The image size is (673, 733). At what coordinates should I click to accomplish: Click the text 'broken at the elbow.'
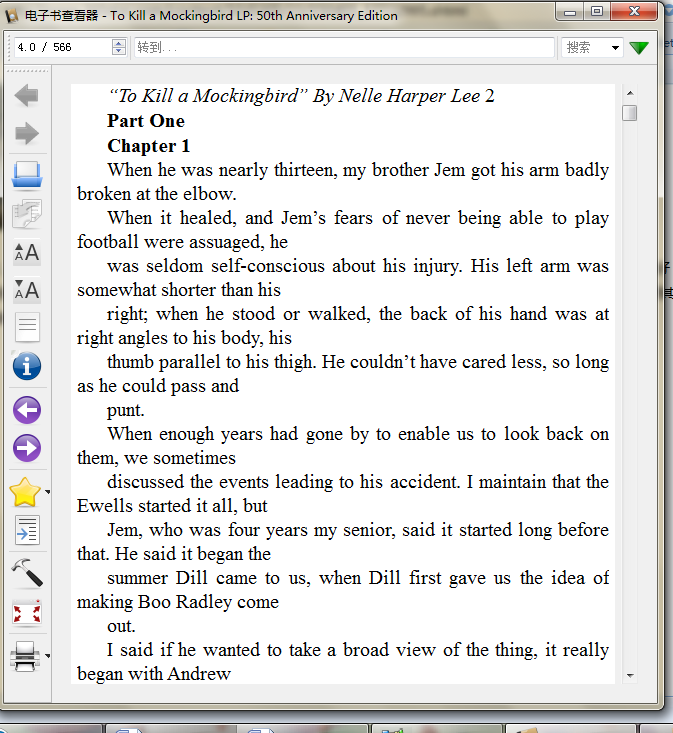(157, 194)
